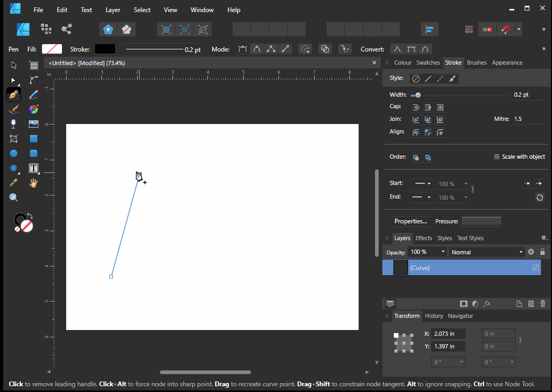The image size is (552, 392).
Task: Toggle visibility of the Curve layer
Action: pos(535,267)
